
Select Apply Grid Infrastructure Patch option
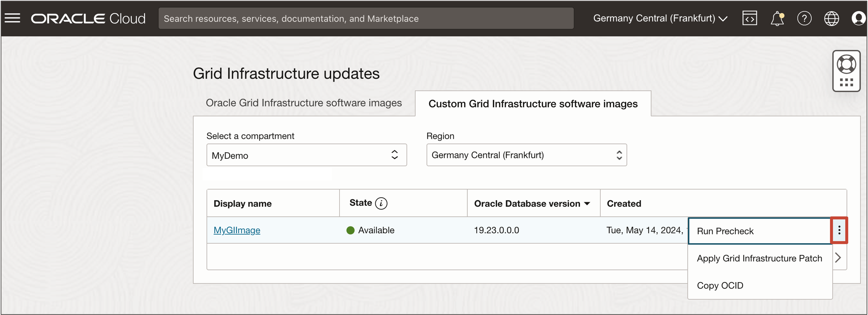(759, 258)
